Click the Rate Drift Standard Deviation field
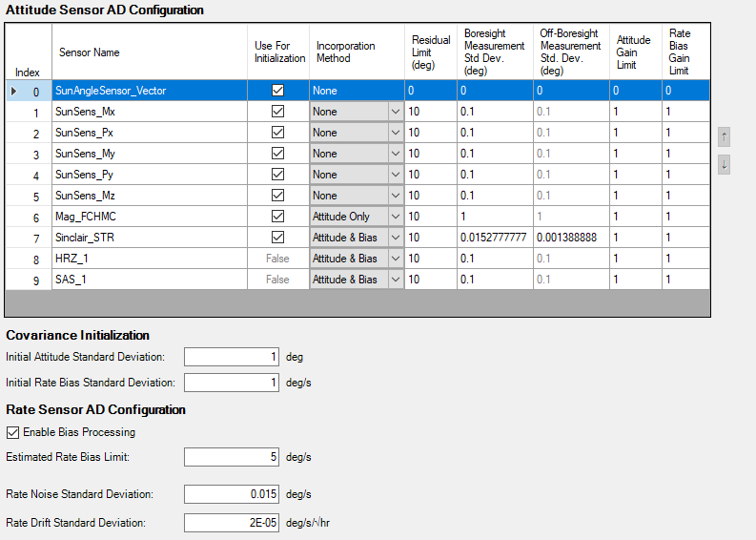 pyautogui.click(x=232, y=522)
